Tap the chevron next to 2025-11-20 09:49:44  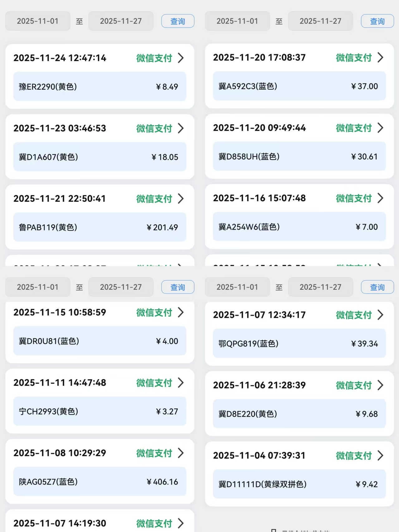click(x=380, y=128)
